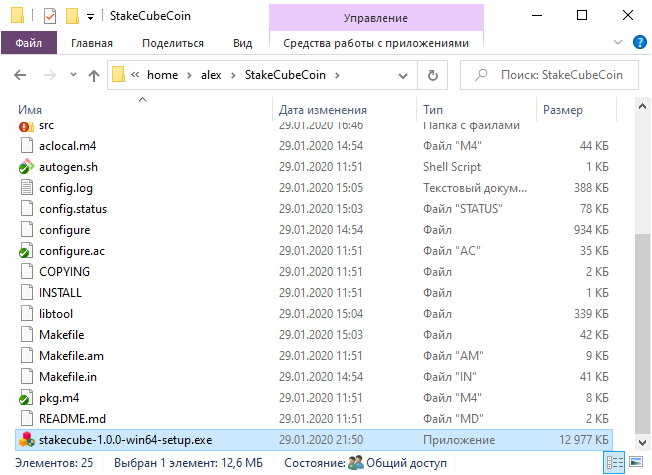The height and width of the screenshot is (475, 652).
Task: Select the Makefile.am file icon
Action: click(x=27, y=356)
